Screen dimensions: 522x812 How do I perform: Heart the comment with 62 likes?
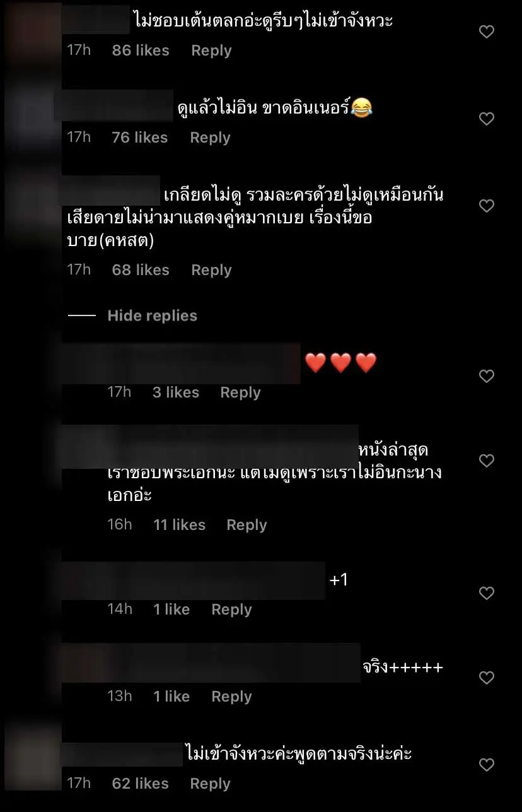tap(487, 765)
